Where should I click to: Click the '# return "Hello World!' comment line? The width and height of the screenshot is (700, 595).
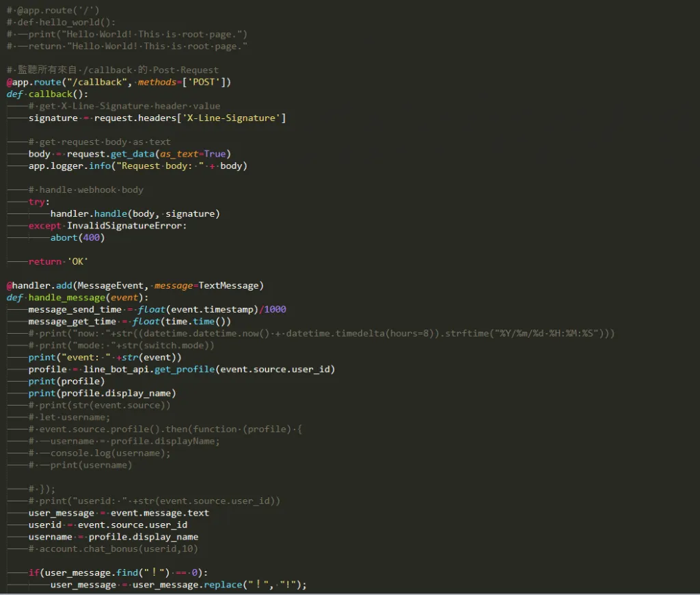pyautogui.click(x=126, y=47)
